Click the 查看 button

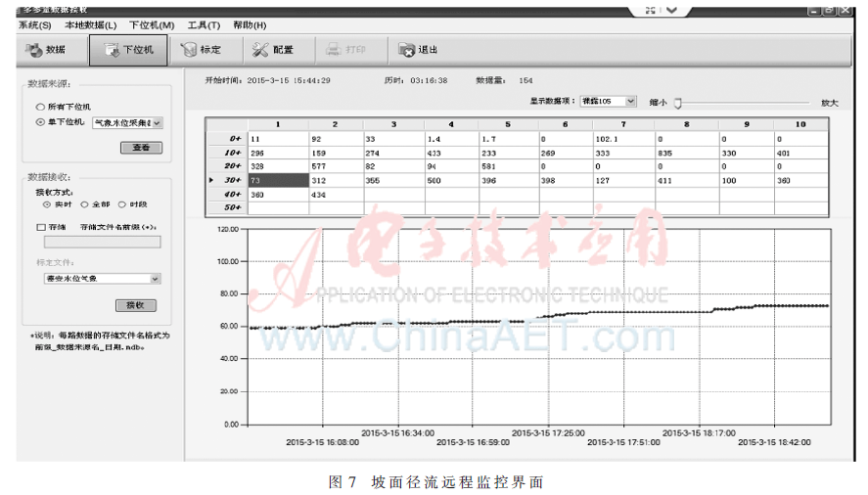point(141,148)
